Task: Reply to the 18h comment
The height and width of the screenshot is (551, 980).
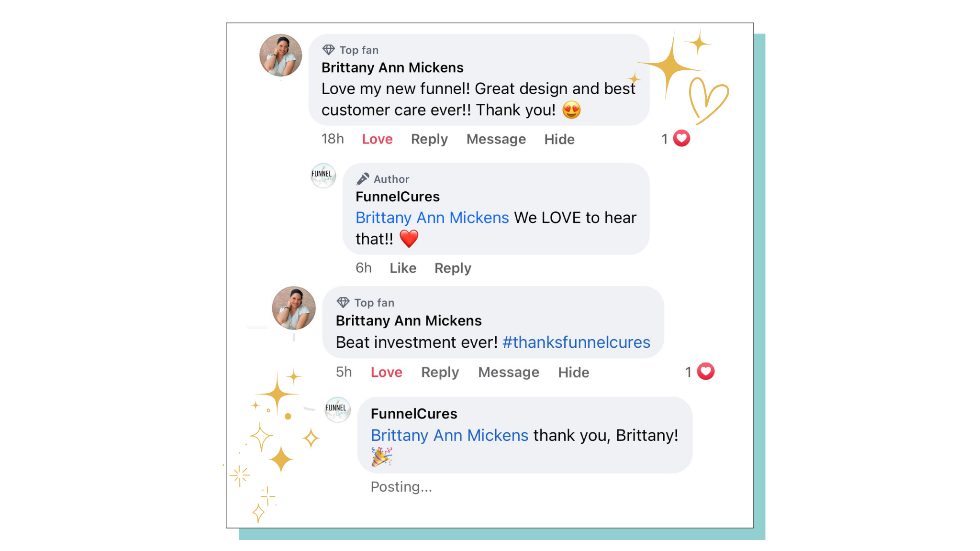Action: click(x=429, y=139)
